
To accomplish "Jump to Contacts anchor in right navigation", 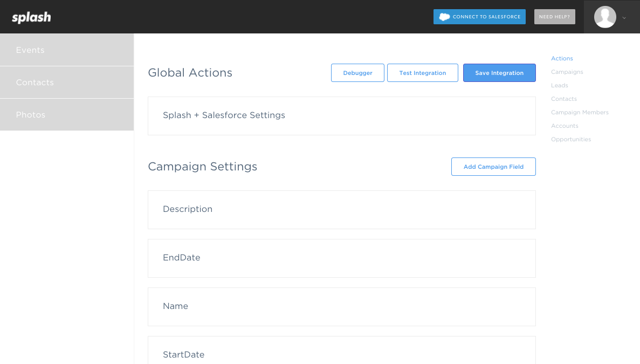I will point(564,99).
